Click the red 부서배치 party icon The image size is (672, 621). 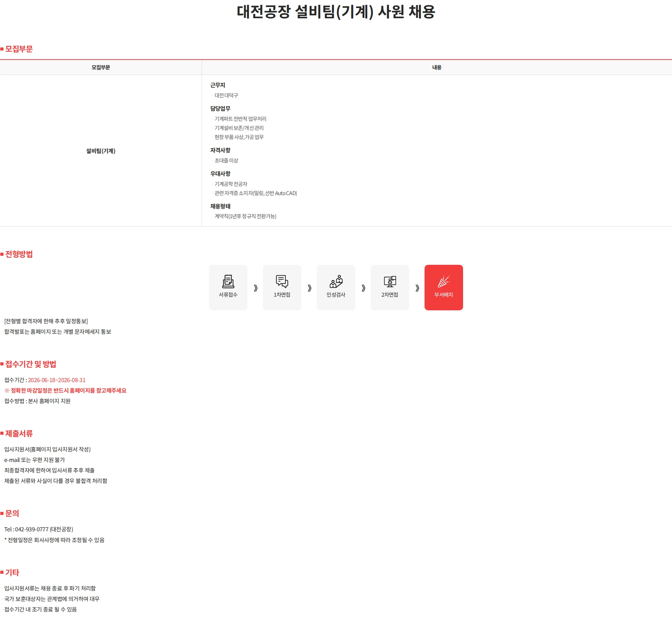point(444,281)
